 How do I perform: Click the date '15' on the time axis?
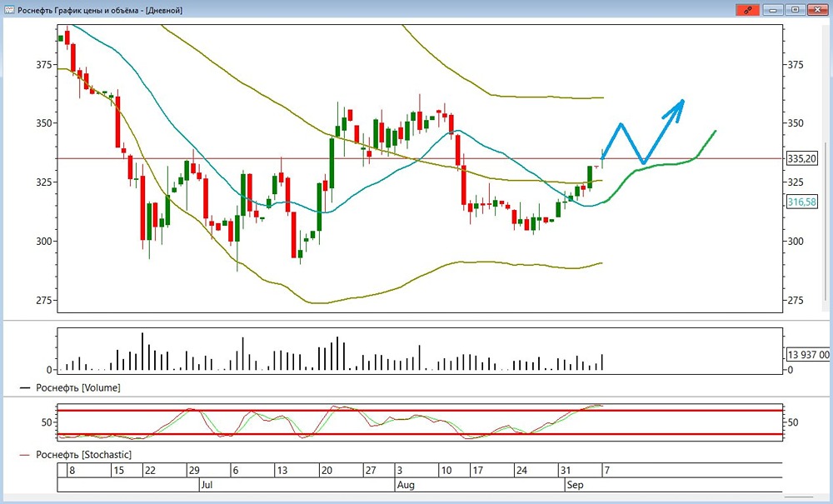[118, 471]
